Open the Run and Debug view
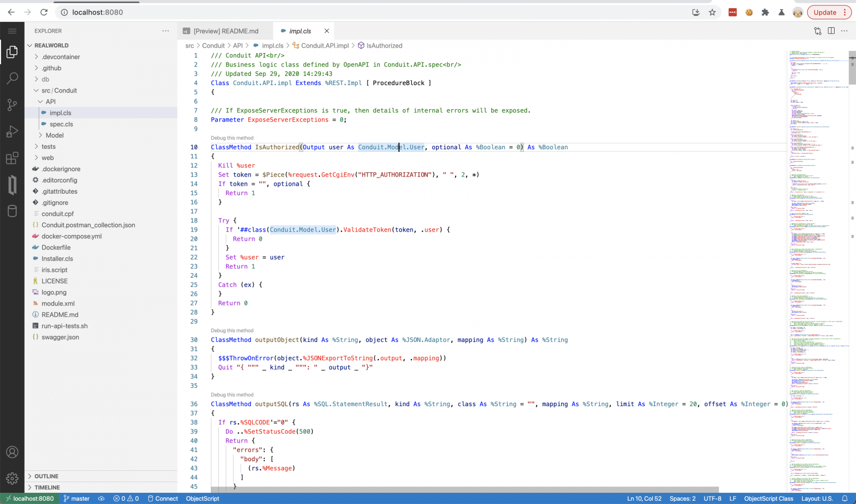 pyautogui.click(x=12, y=132)
